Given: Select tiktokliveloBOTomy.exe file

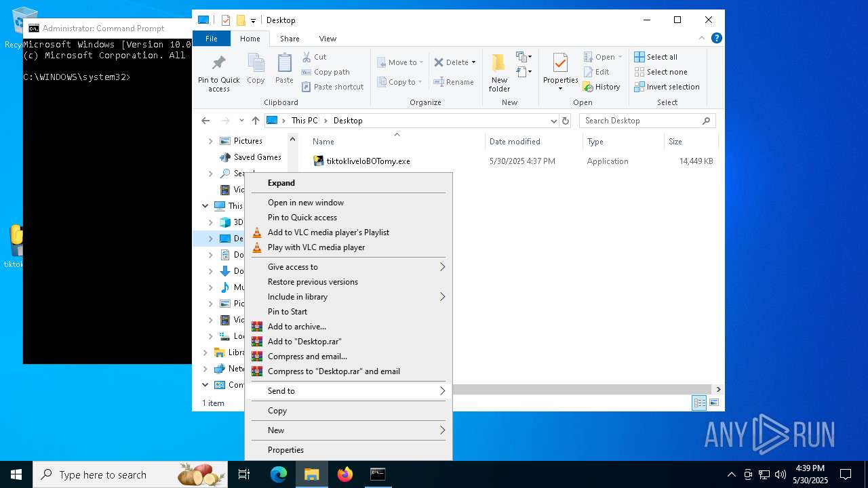Looking at the screenshot, I should point(368,161).
